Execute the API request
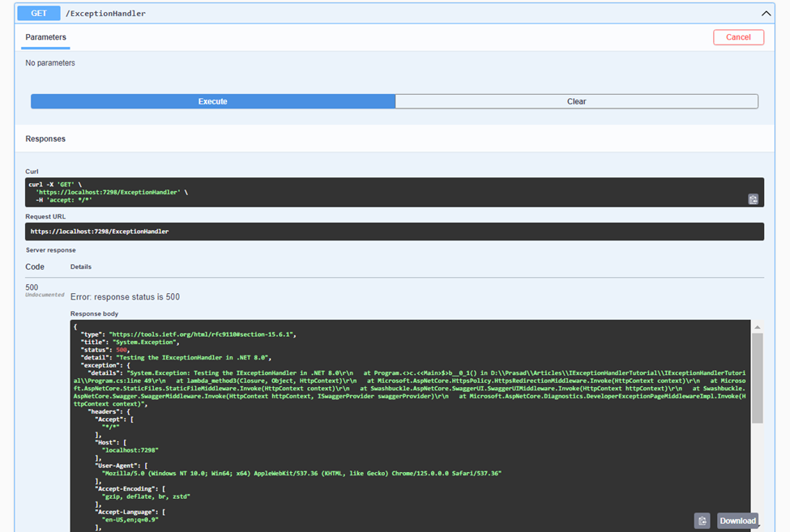 212,101
